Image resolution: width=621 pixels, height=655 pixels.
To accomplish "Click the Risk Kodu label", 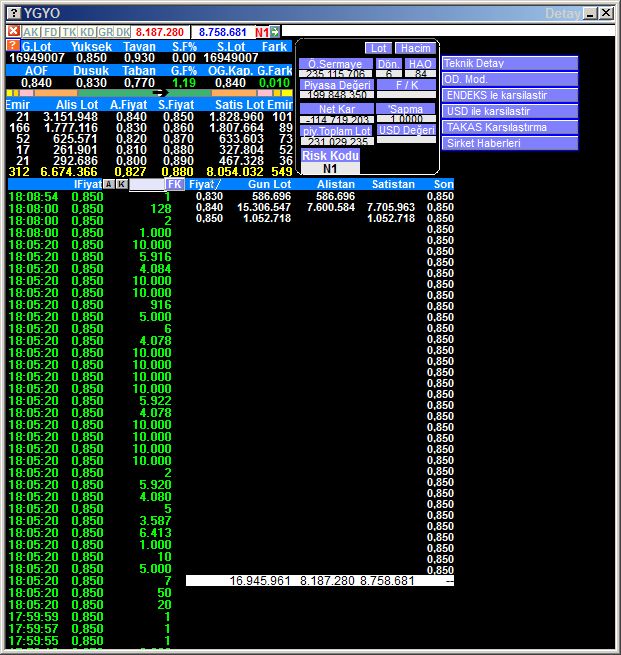I will tap(330, 155).
